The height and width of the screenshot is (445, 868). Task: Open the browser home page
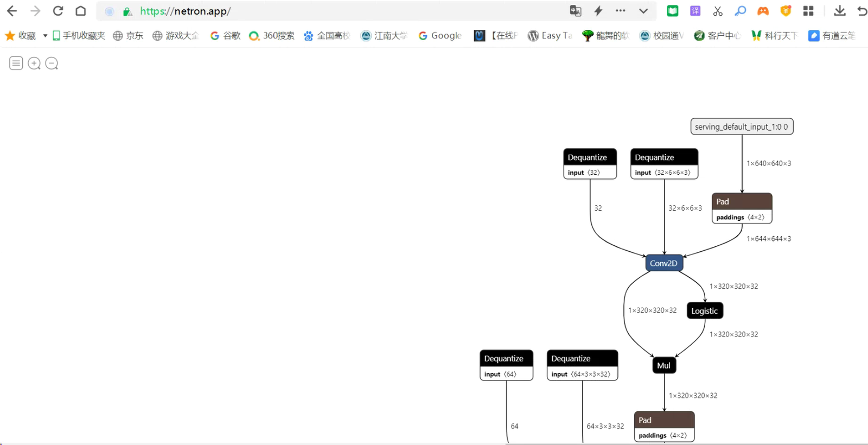[x=81, y=11]
